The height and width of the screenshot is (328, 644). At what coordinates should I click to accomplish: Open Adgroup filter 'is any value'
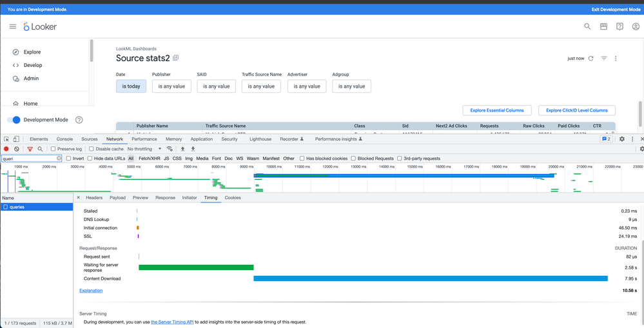351,86
